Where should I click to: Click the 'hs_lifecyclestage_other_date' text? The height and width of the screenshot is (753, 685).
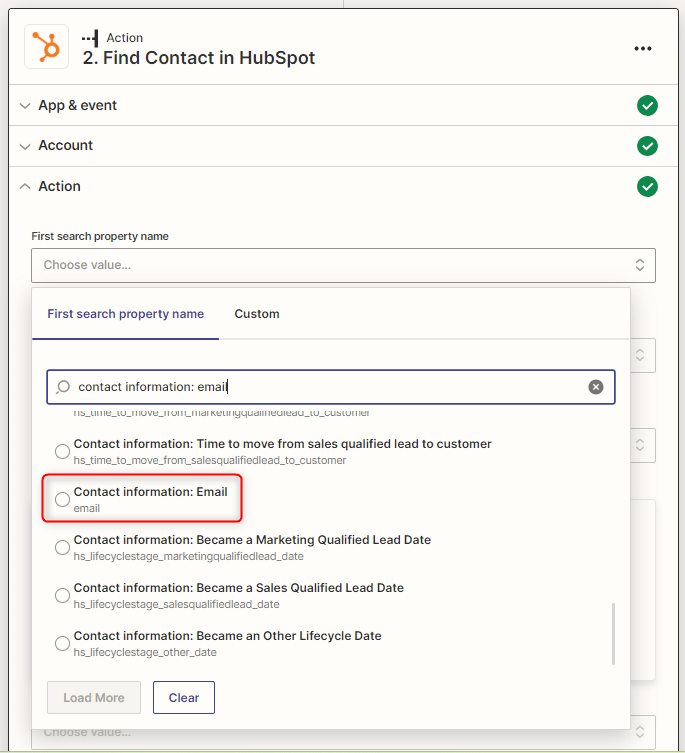click(x=145, y=653)
